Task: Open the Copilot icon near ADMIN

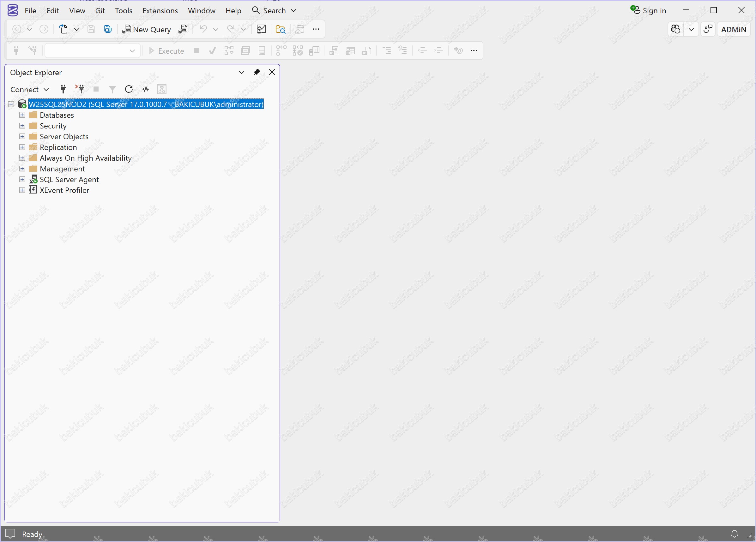Action: point(675,29)
